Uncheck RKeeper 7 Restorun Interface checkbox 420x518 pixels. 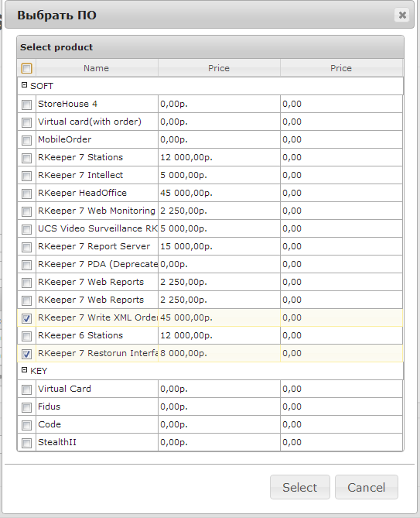pos(27,354)
